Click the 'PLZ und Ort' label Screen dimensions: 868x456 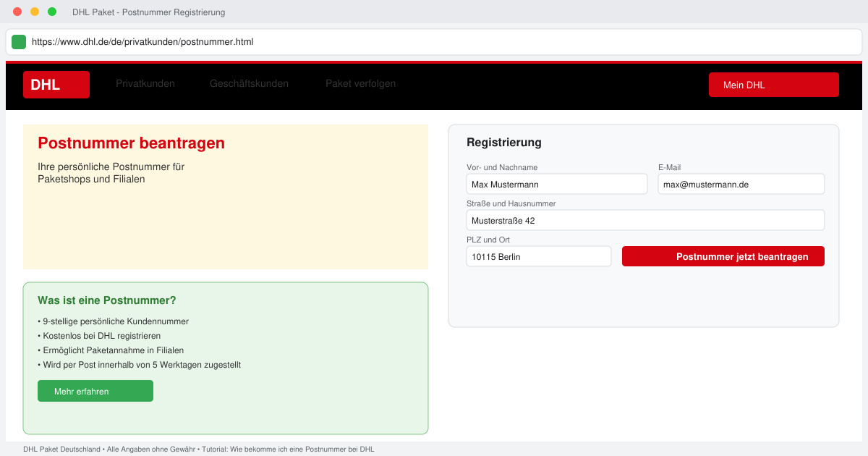[488, 240]
